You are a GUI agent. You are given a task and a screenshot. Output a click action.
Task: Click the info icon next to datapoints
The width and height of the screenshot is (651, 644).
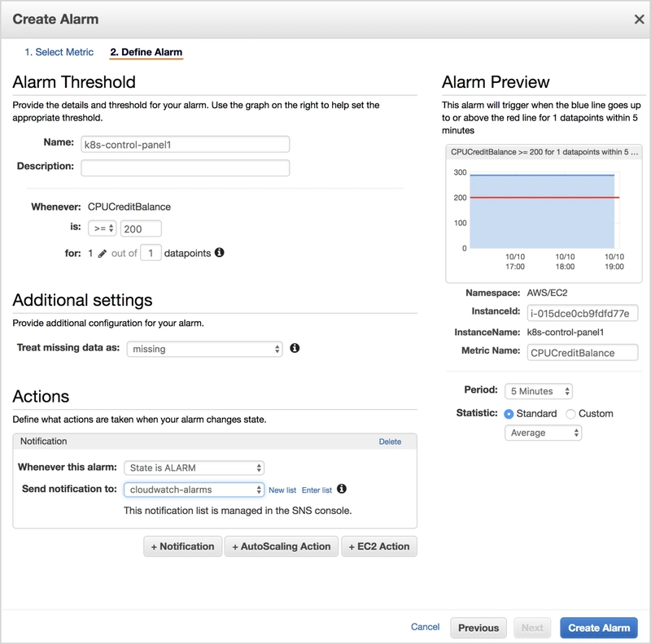[219, 253]
